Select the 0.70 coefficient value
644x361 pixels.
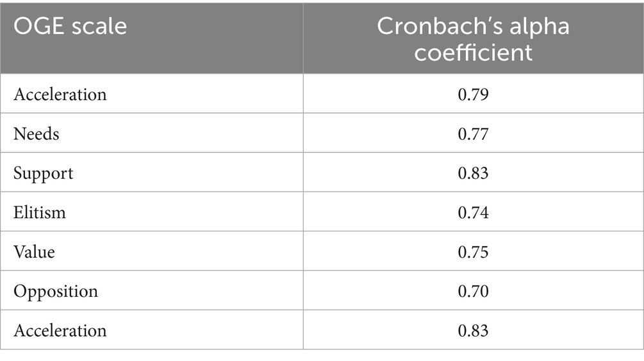[x=473, y=291]
